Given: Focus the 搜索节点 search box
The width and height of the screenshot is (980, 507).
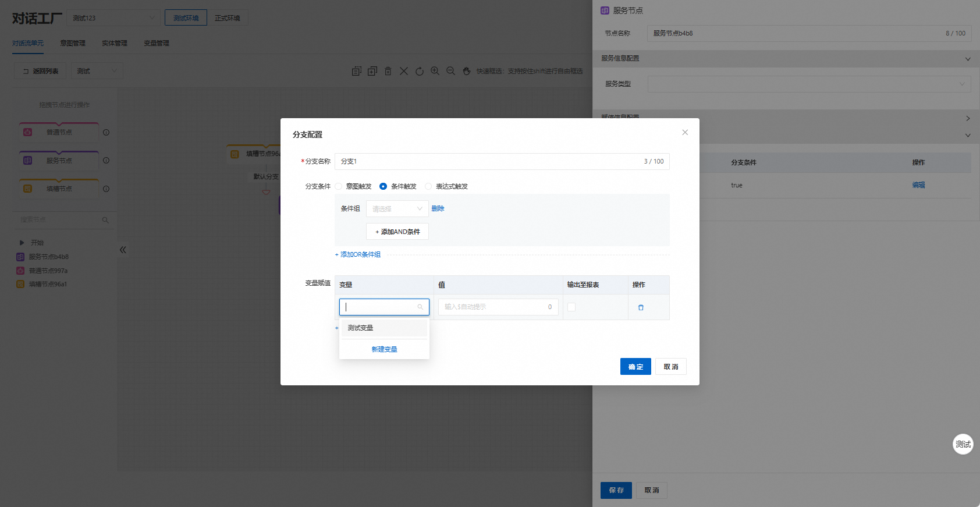Looking at the screenshot, I should pyautogui.click(x=64, y=220).
